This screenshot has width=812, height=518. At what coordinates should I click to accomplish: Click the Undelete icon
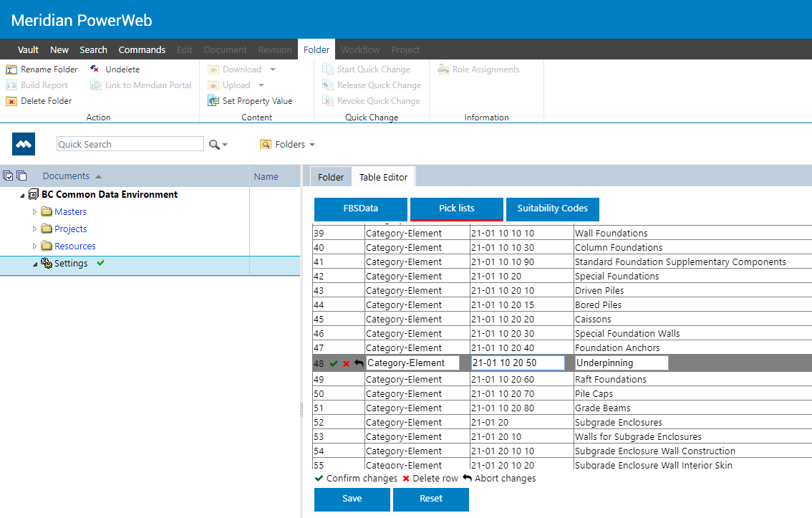(95, 69)
